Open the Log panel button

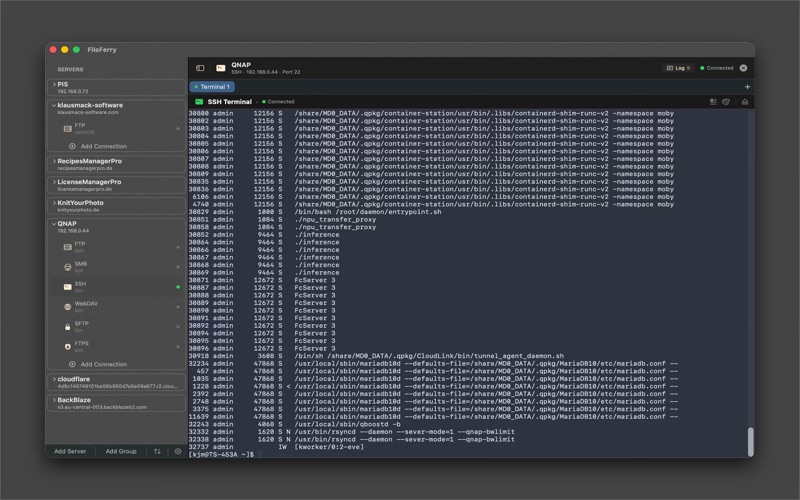click(x=678, y=68)
